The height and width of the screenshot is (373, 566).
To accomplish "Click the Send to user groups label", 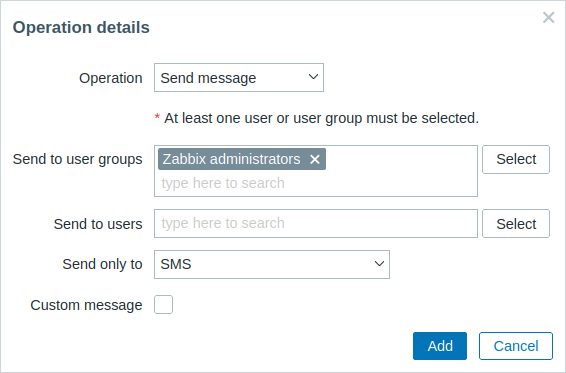I will (x=78, y=159).
